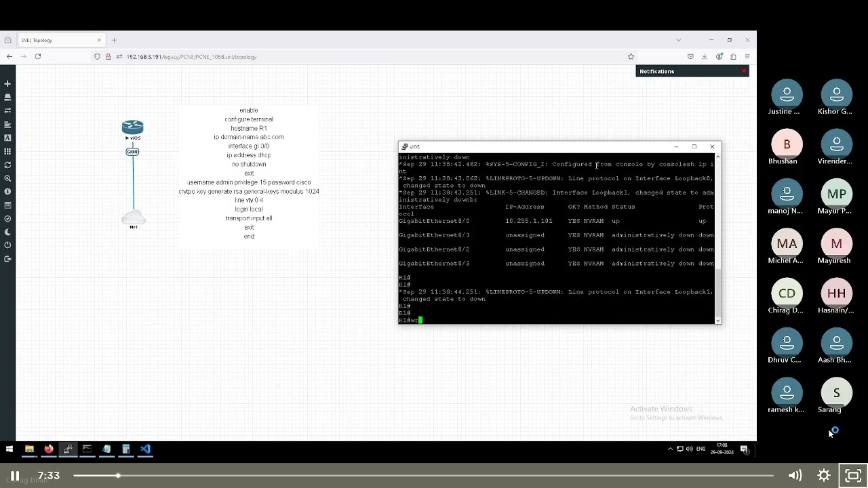Open a new browser tab with plus button
The image size is (868, 488).
coord(114,40)
